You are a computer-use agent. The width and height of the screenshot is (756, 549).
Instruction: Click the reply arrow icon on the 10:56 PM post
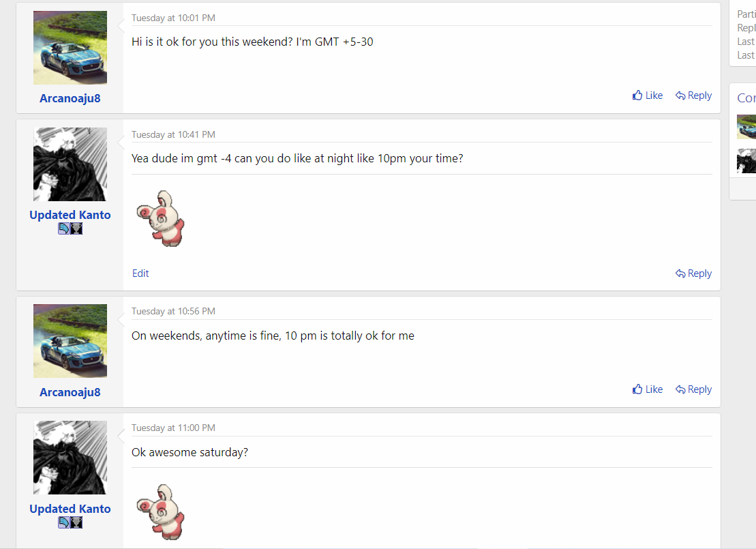tap(680, 389)
